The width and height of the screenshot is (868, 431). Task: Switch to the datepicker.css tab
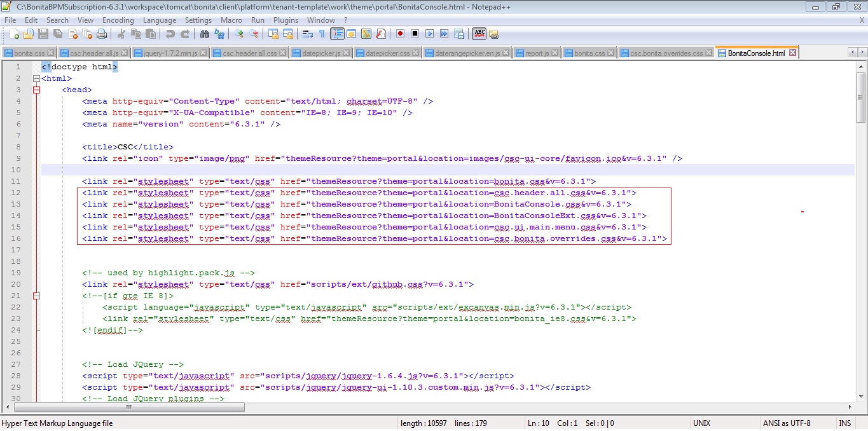[389, 53]
